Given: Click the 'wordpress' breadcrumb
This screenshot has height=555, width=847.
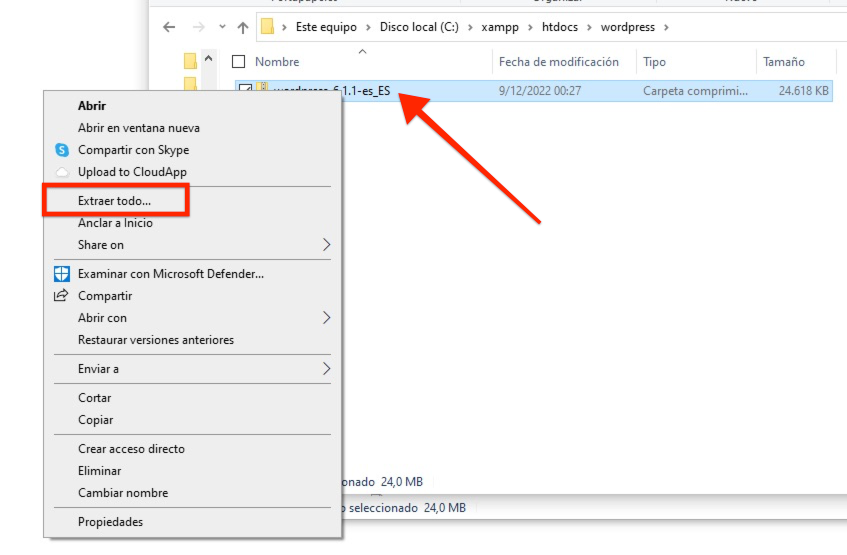Looking at the screenshot, I should point(628,27).
